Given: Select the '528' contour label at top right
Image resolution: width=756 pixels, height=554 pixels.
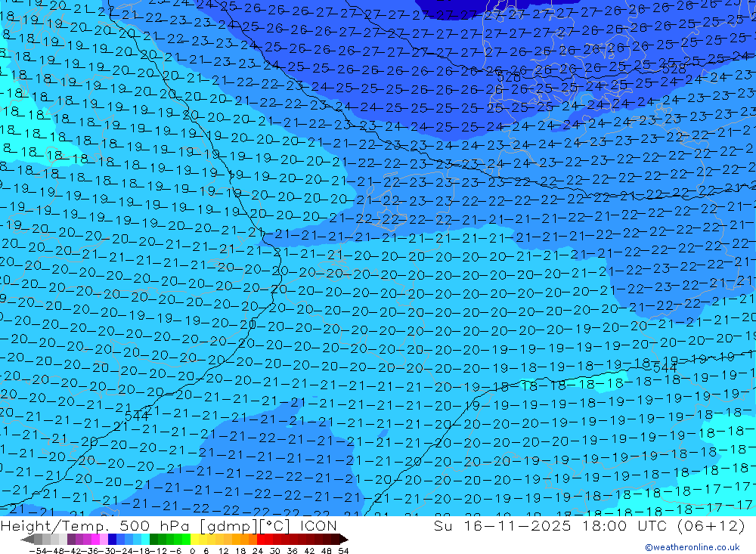Looking at the screenshot, I should [x=673, y=70].
